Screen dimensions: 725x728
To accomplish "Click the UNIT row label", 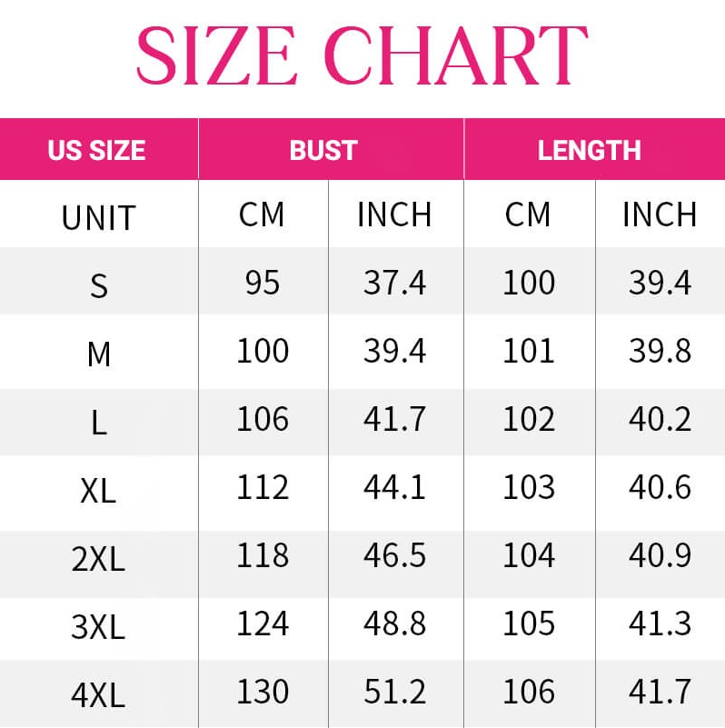I will coord(98,218).
